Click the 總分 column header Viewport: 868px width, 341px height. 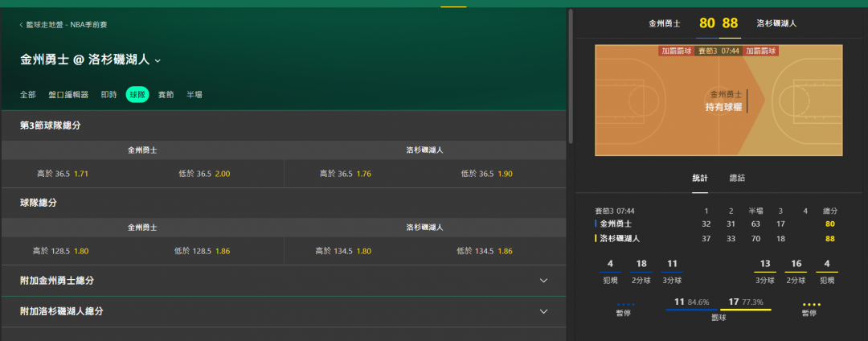click(x=829, y=211)
